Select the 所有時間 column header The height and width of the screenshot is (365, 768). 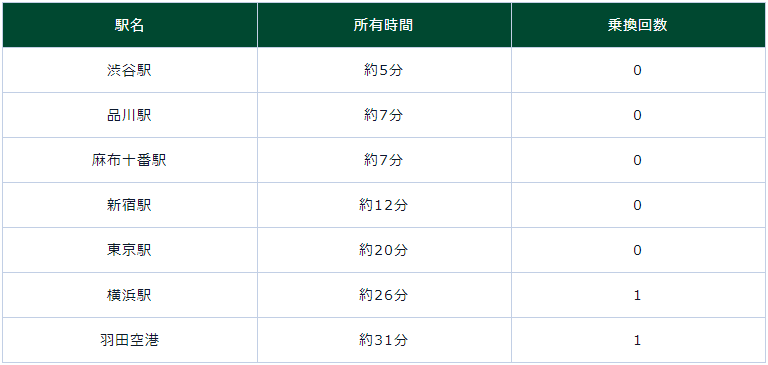click(384, 25)
